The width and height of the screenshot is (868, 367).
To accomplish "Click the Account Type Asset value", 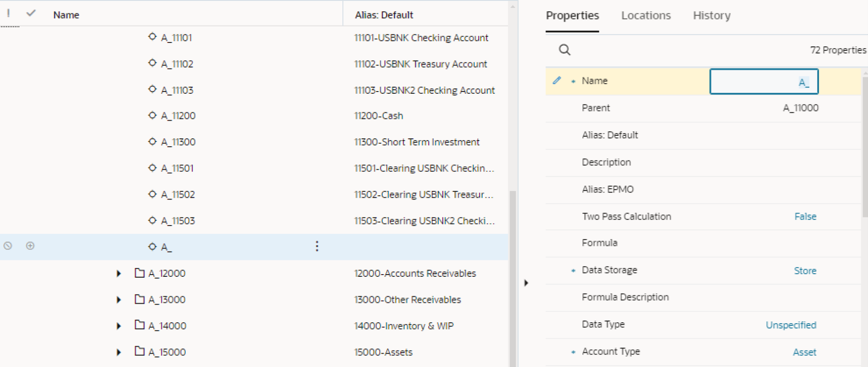I will pyautogui.click(x=804, y=352).
